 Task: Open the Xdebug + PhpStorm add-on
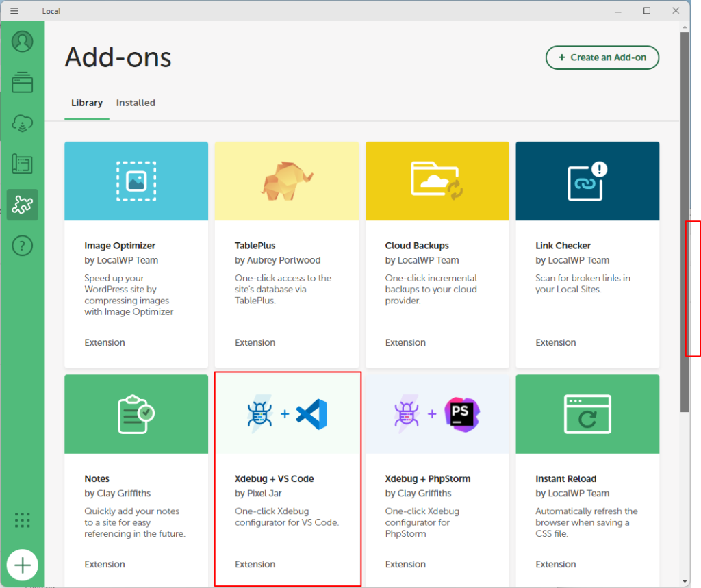coord(437,479)
